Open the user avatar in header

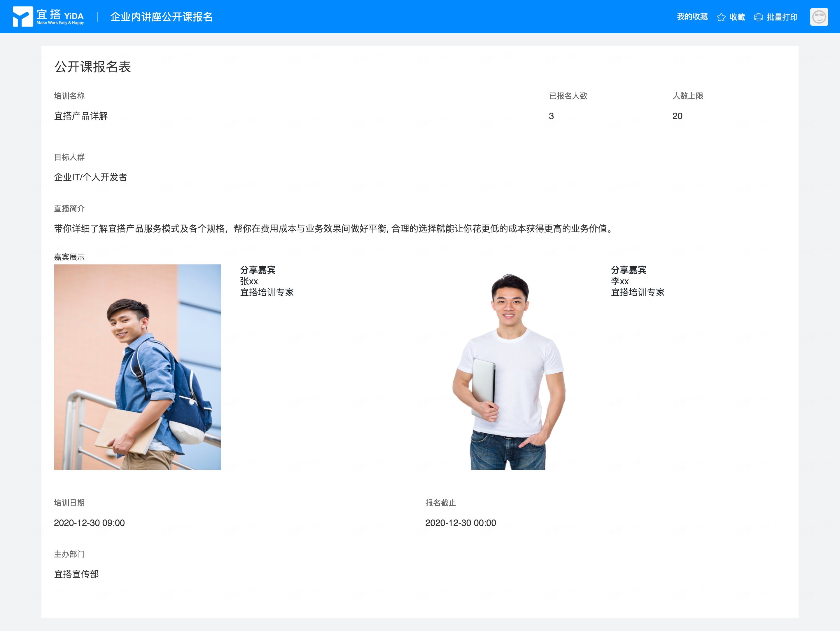(819, 17)
